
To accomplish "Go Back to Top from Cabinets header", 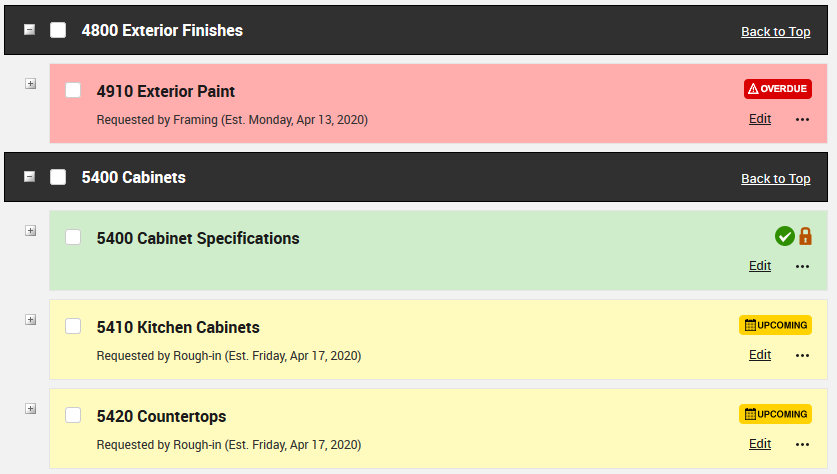I will coord(775,179).
